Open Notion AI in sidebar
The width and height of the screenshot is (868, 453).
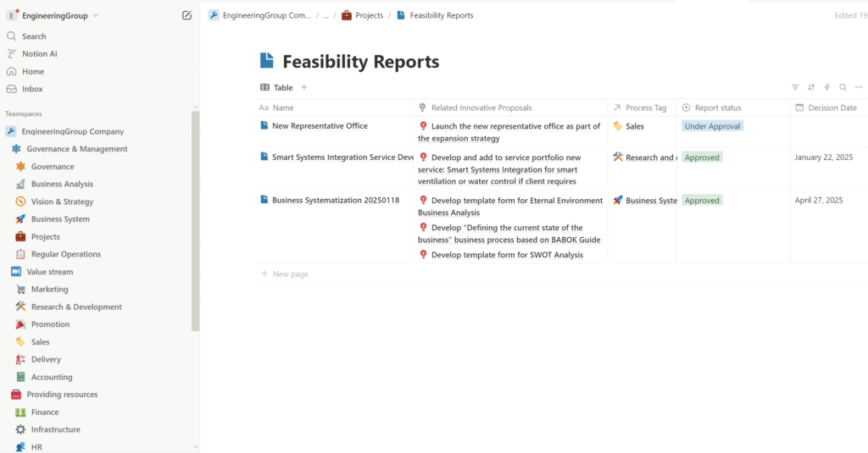tap(40, 54)
